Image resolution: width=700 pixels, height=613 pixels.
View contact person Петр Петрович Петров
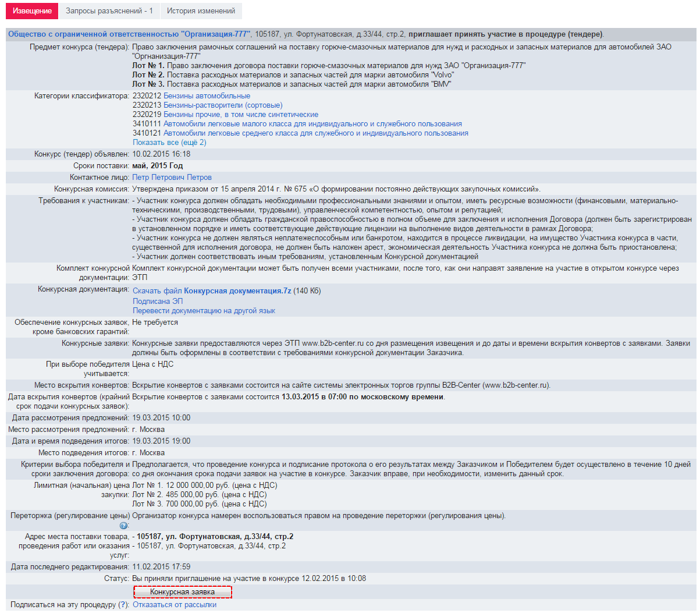pos(172,178)
